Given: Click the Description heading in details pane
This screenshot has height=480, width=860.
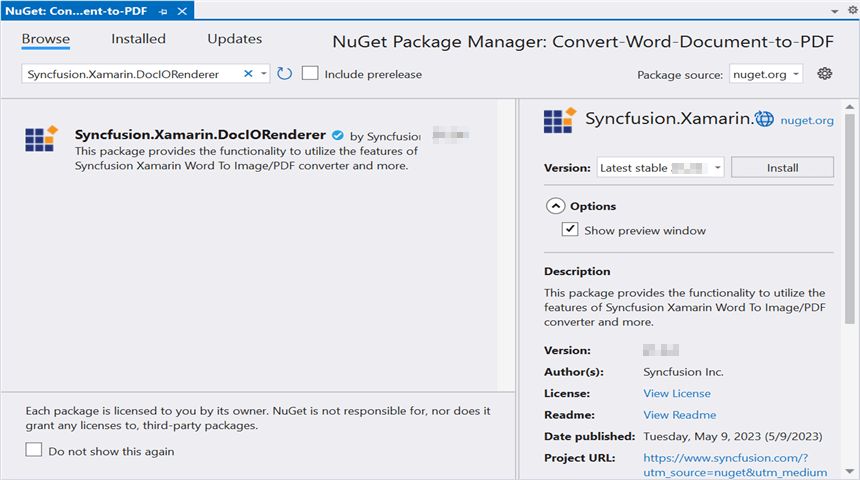Looking at the screenshot, I should pos(577,271).
